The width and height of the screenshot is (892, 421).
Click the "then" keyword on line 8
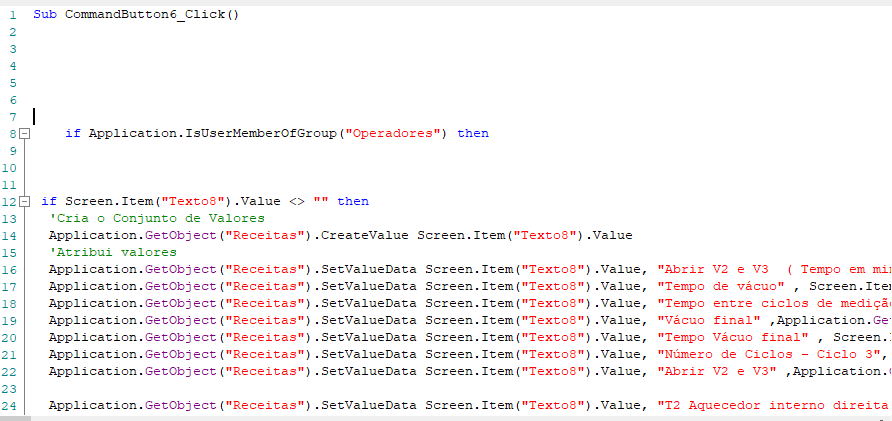pos(473,134)
